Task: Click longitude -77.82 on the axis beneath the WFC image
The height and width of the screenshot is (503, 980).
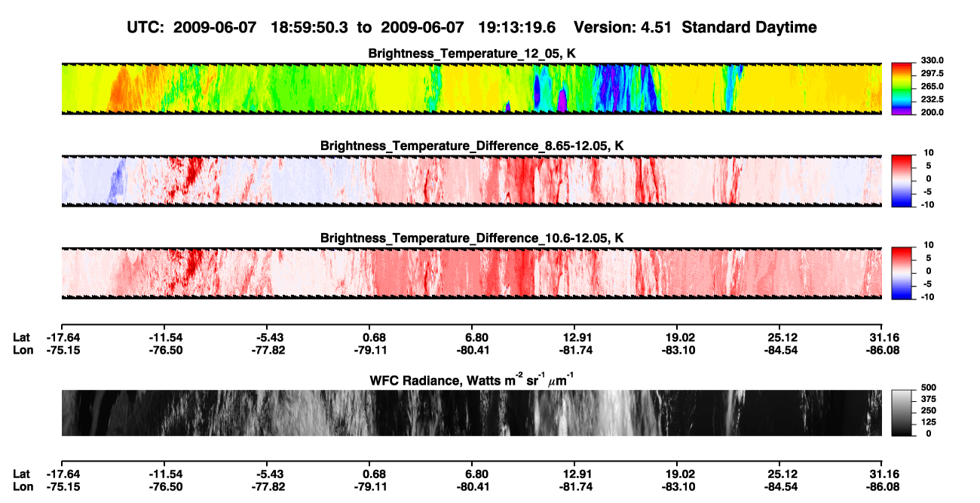Action: click(x=268, y=486)
